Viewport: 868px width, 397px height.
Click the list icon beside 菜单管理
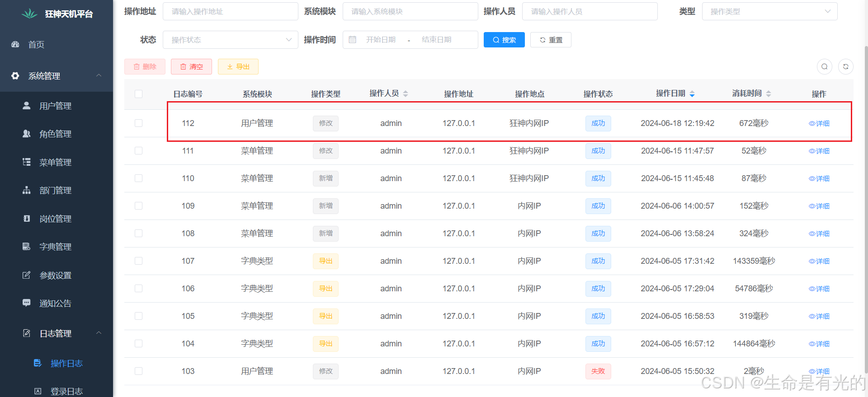(x=27, y=162)
